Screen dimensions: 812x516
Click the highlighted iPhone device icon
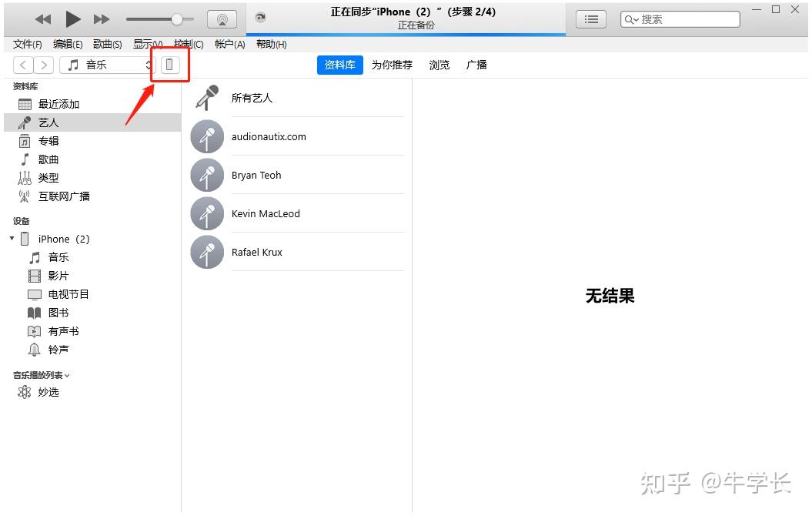[x=169, y=65]
